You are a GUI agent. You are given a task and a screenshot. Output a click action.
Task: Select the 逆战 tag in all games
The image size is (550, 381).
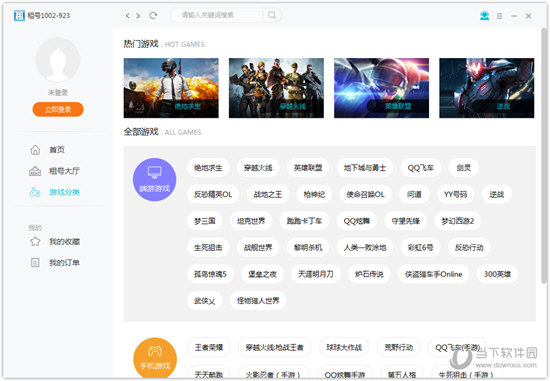[x=497, y=194]
